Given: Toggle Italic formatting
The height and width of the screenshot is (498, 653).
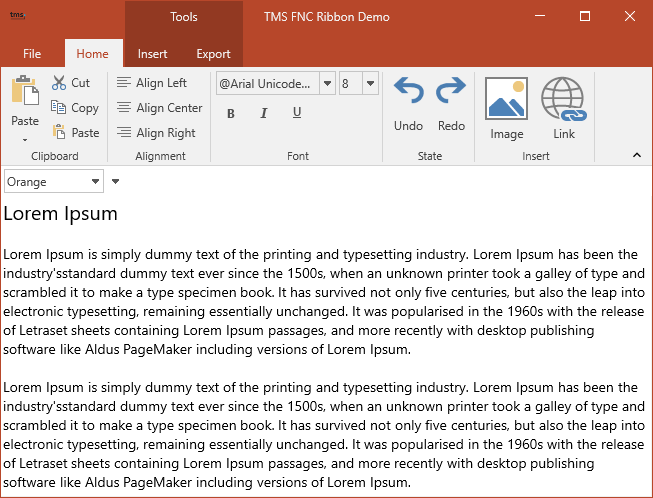Looking at the screenshot, I should click(x=264, y=113).
